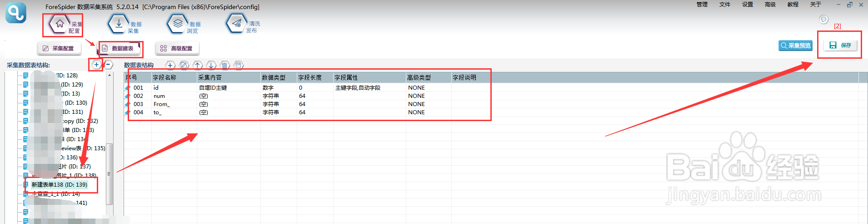Viewport: 868px width, 224px height.
Task: Open the 教程 menu
Action: 793,5
